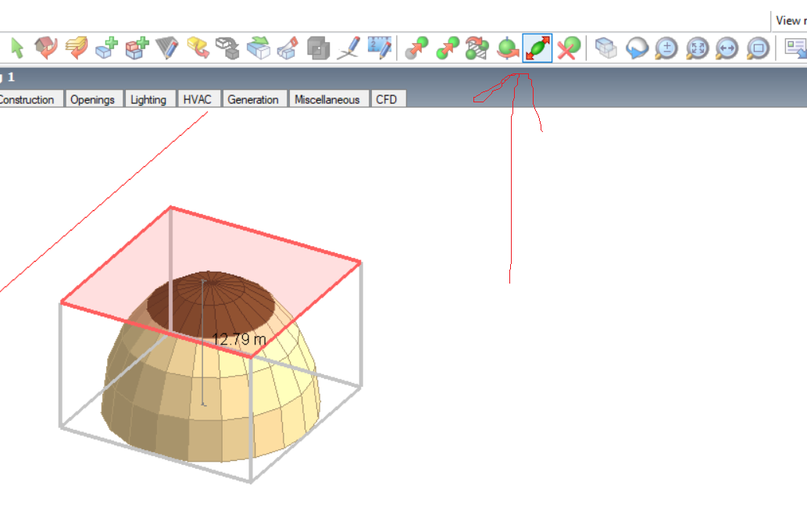Open the Openings tab
The height and width of the screenshot is (532, 807).
coord(93,99)
